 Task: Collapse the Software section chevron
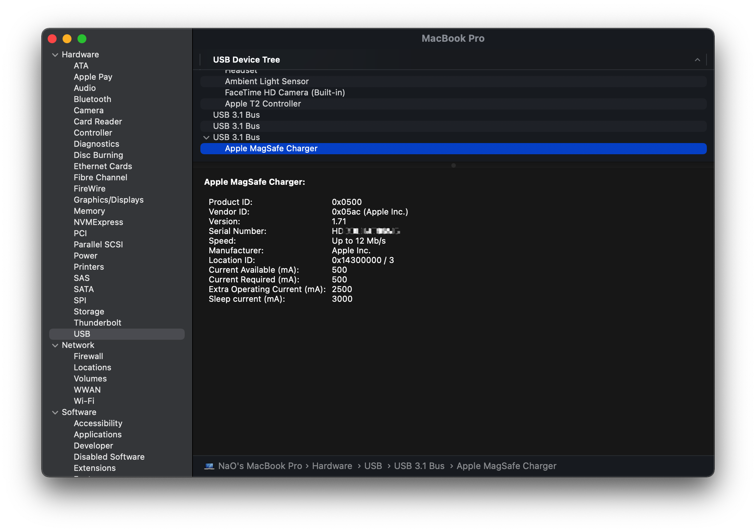point(55,412)
